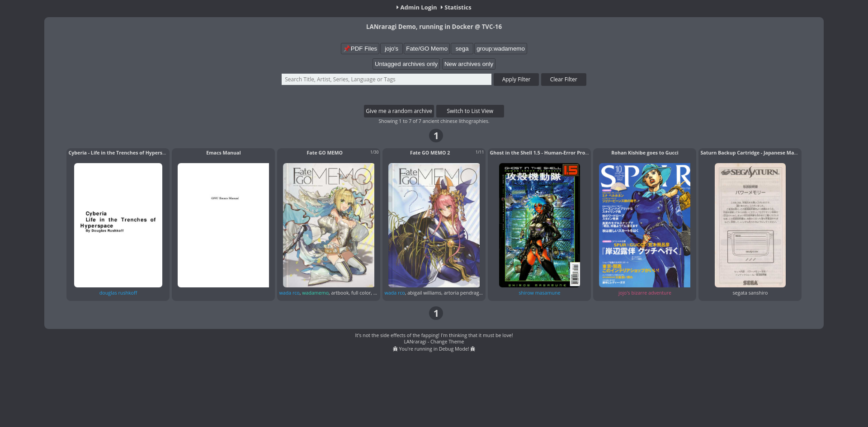Click the Emacs Manual title
This screenshot has width=868, height=427.
coord(223,153)
